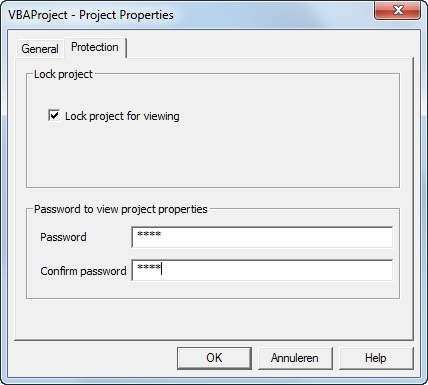Click the 'Lock project for viewing' label text
The height and width of the screenshot is (385, 428).
click(x=122, y=116)
